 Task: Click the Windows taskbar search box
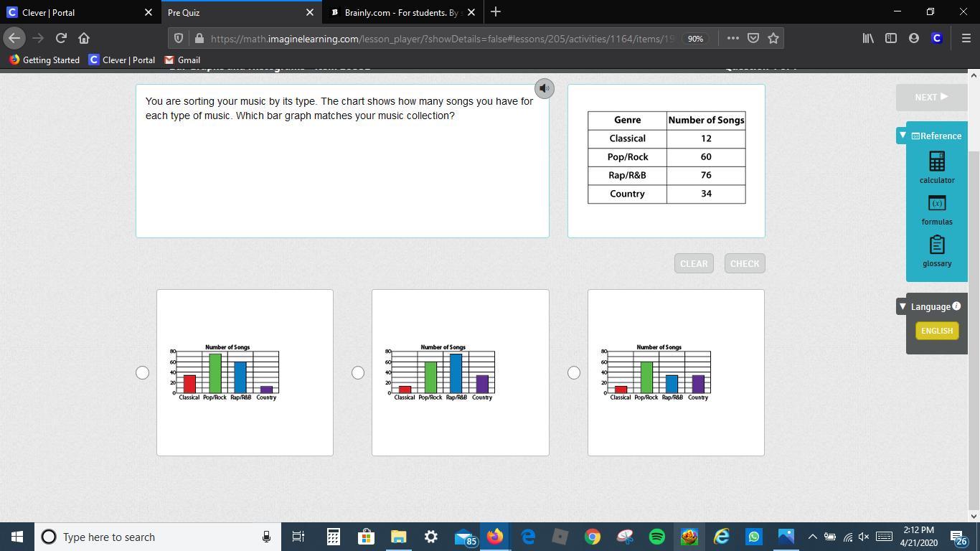click(156, 537)
